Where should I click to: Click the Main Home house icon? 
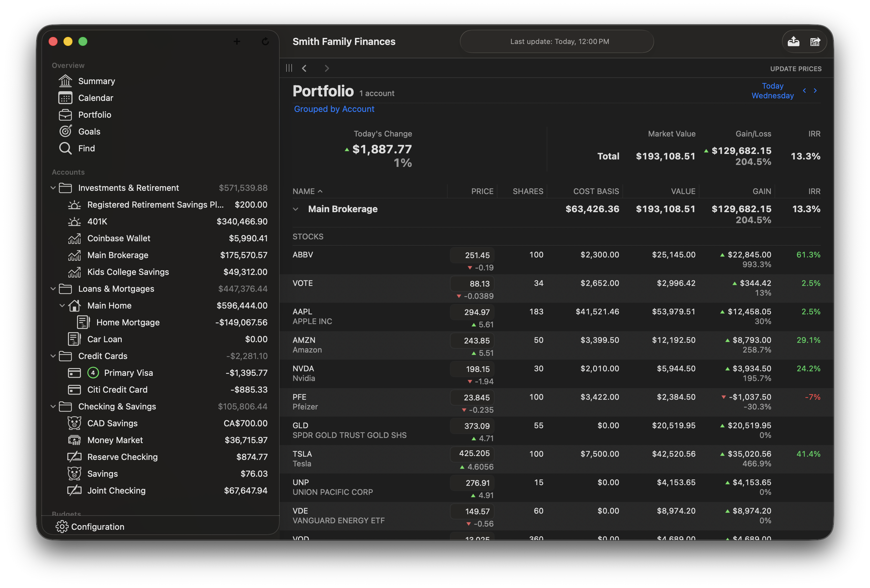pos(74,305)
